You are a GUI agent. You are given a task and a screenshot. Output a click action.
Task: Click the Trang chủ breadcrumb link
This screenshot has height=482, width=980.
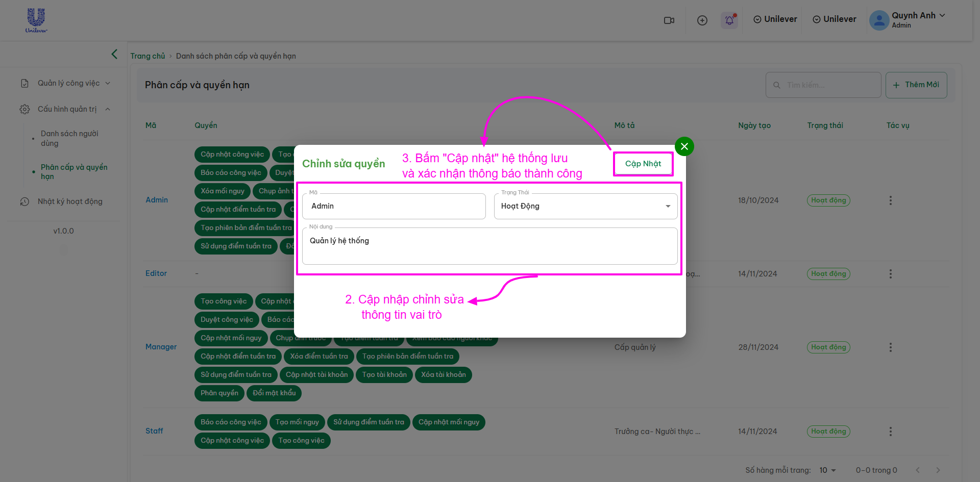click(148, 56)
